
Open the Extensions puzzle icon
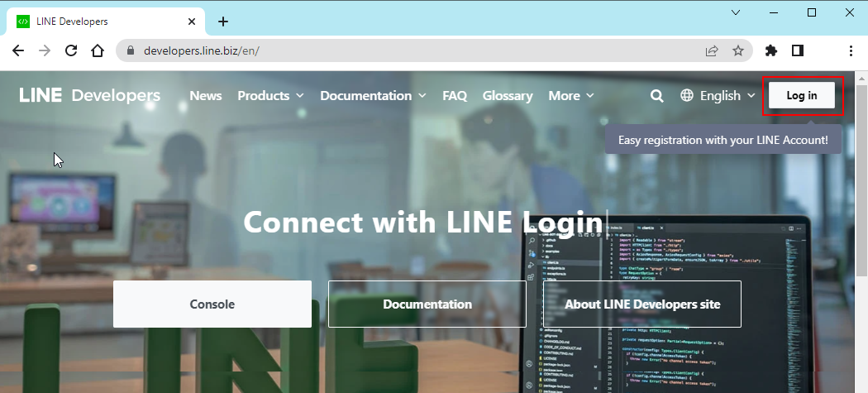(771, 50)
